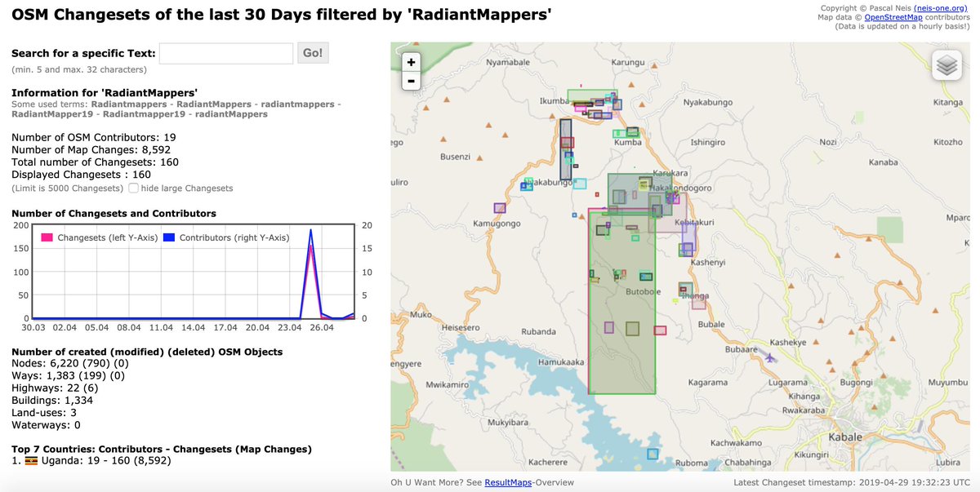Click the Go! search button

[x=313, y=54]
